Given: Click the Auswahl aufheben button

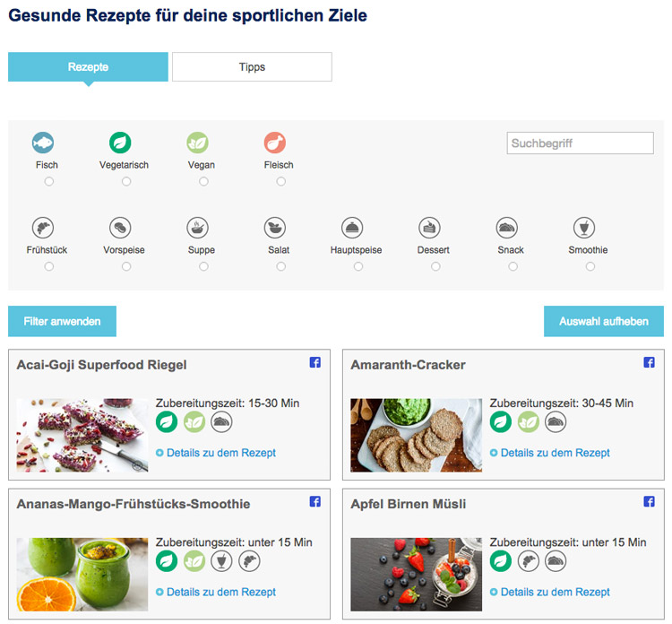Looking at the screenshot, I should (603, 321).
